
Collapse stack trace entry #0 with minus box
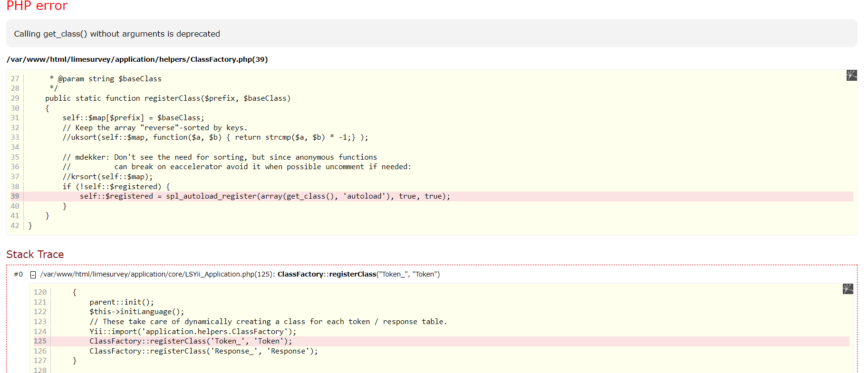pyautogui.click(x=33, y=275)
